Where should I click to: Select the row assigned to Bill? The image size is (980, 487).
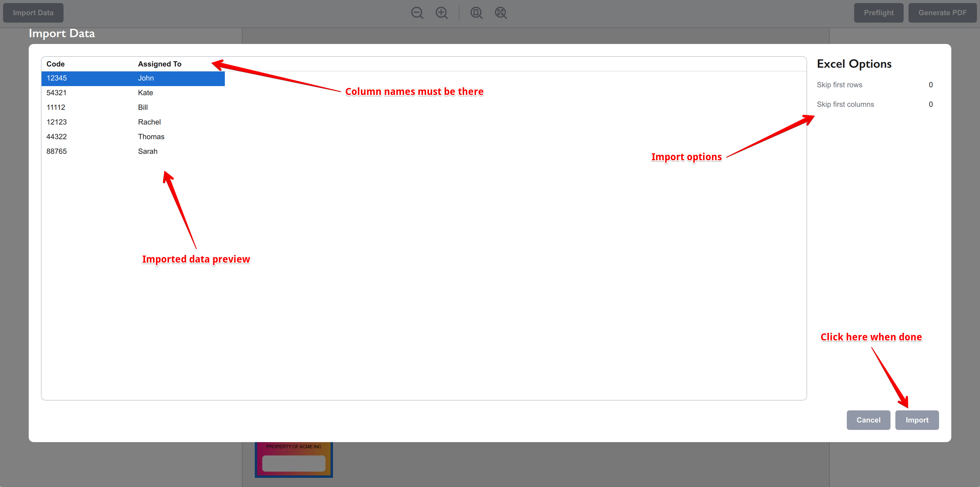click(x=133, y=107)
